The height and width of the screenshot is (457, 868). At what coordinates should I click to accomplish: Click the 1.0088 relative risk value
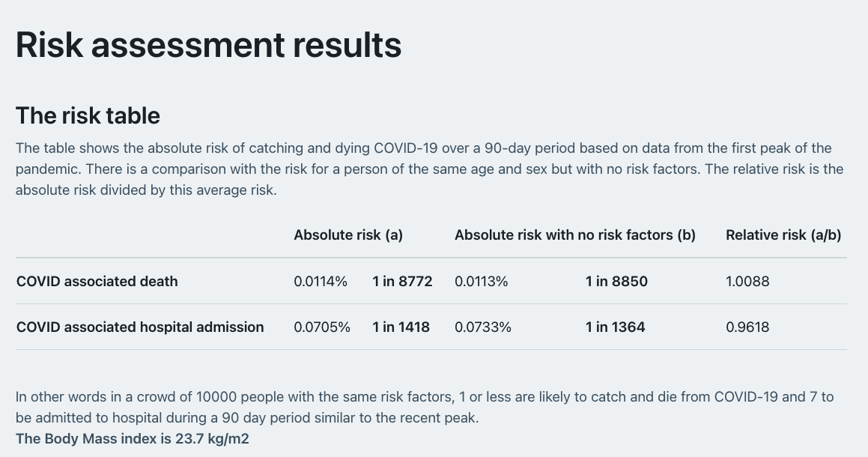[x=747, y=282]
